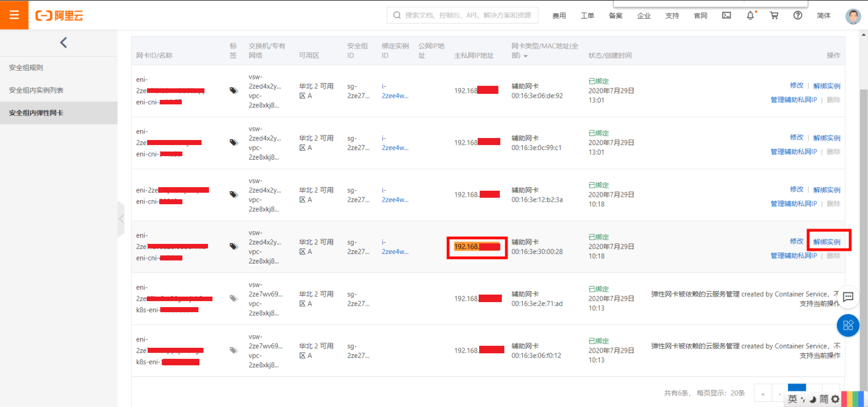This screenshot has height=407, width=868.
Task: Open bound instance link in row 00:16:3e:30:00:28
Action: [x=395, y=247]
